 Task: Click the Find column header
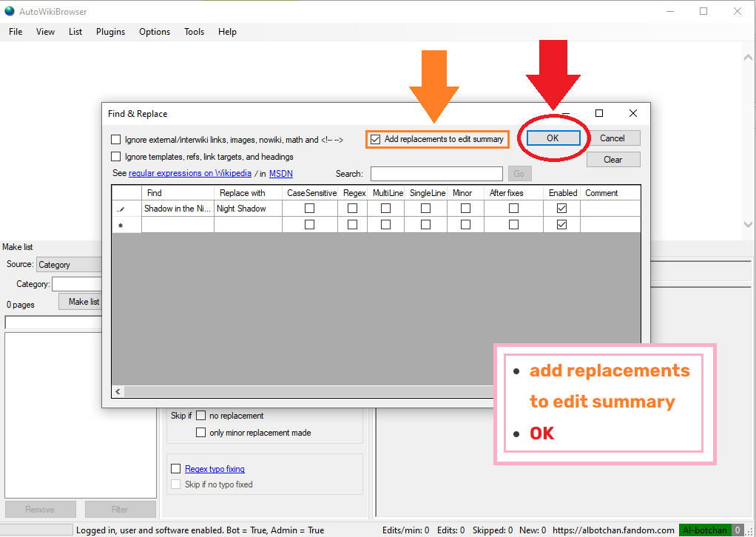[178, 193]
